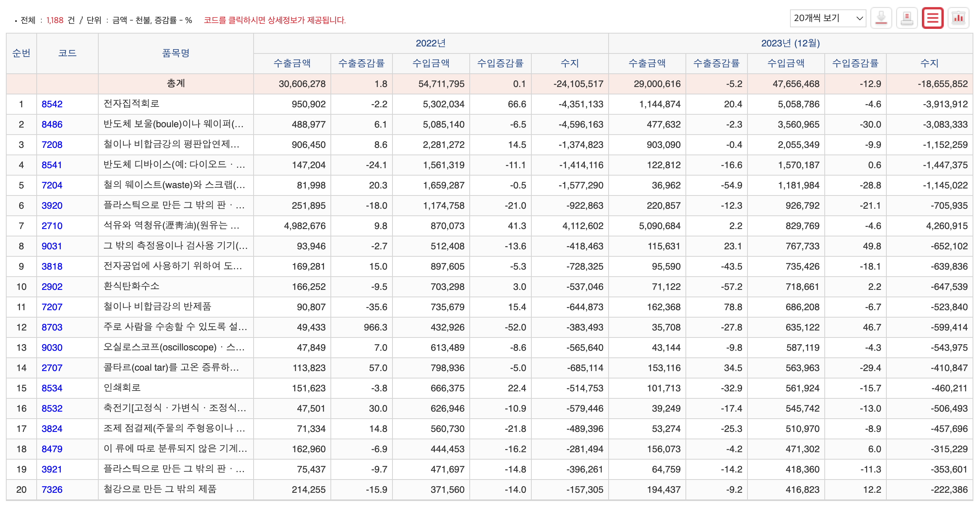Open code 7204 detail link
980x508 pixels.
tap(52, 185)
